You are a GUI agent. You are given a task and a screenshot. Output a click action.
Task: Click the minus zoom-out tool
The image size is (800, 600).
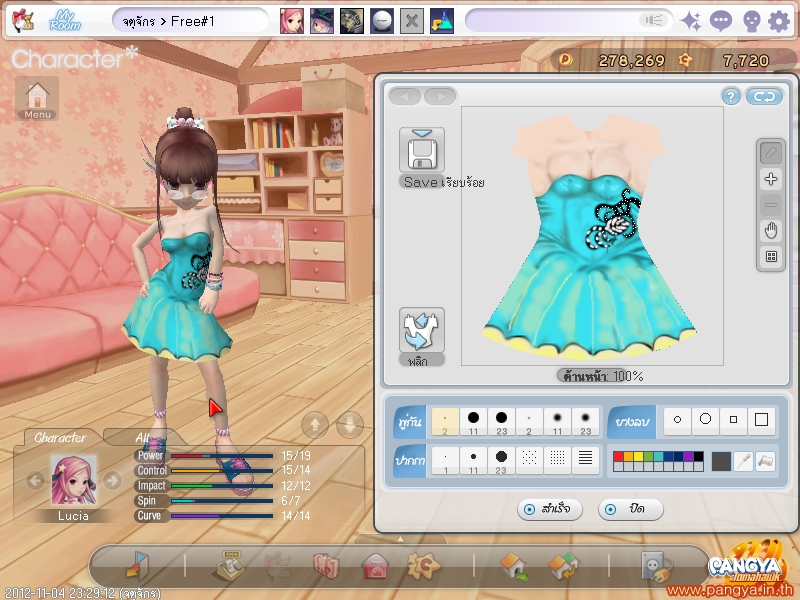point(771,205)
